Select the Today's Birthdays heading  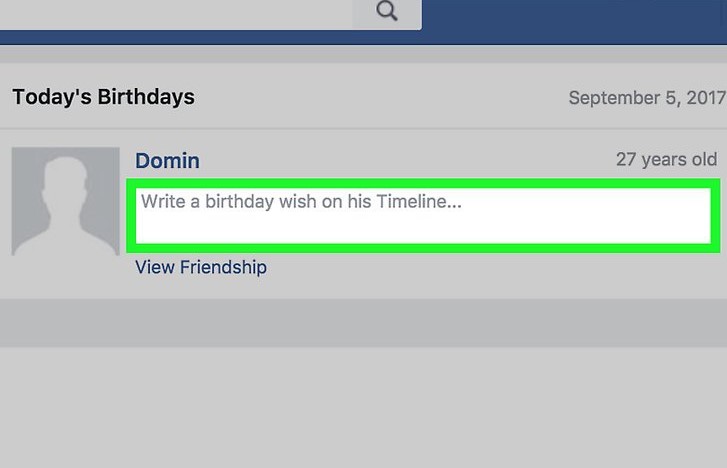103,97
